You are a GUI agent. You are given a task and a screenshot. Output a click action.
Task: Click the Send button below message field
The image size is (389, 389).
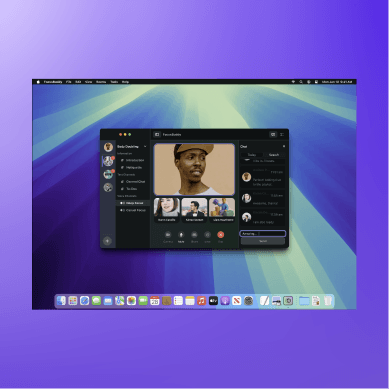point(263,241)
